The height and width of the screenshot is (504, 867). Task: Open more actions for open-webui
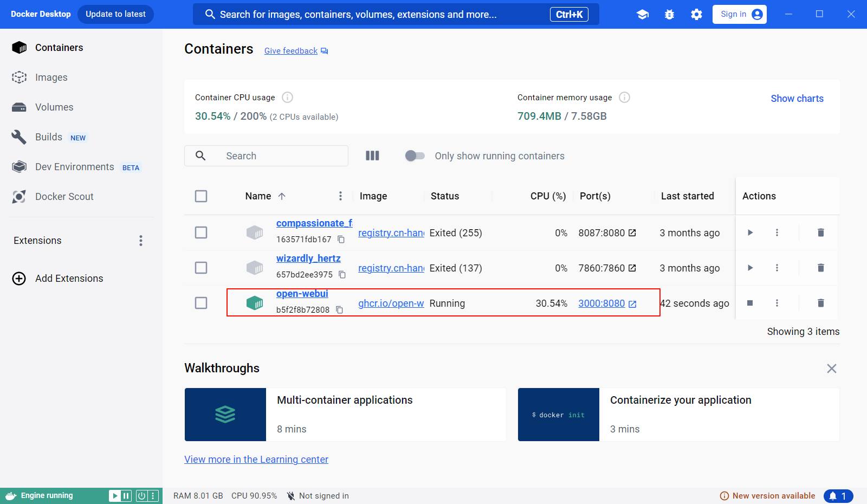pyautogui.click(x=777, y=303)
